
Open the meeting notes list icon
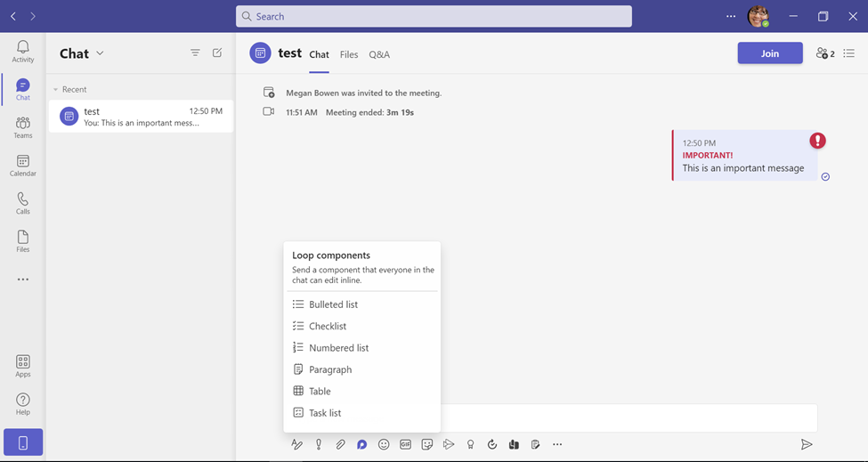click(x=848, y=53)
